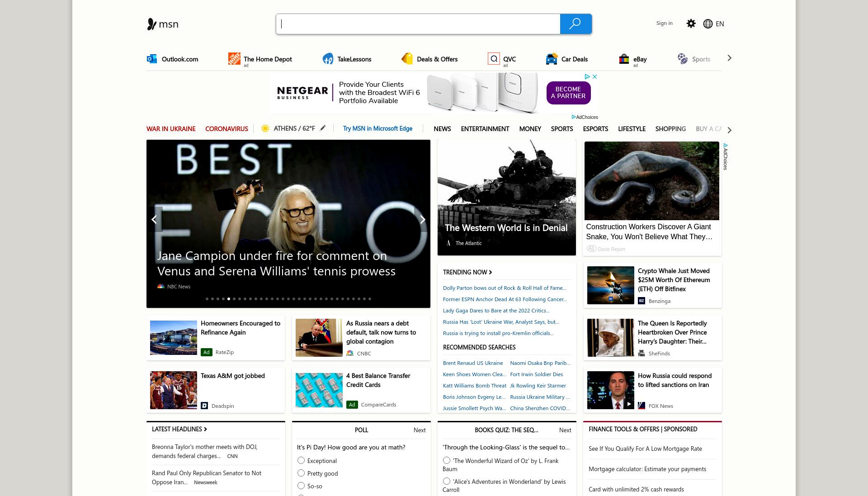Image resolution: width=868 pixels, height=496 pixels.
Task: Open 'Rand Paul Only Republican Senator' headline
Action: click(207, 477)
